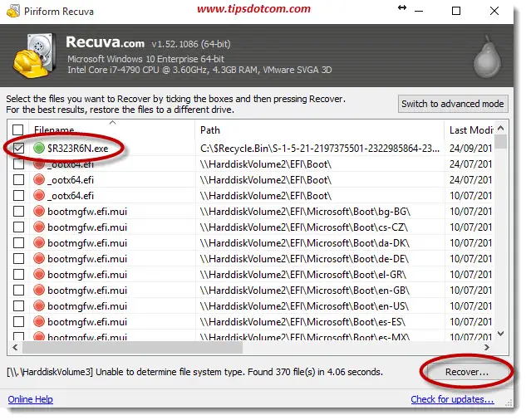The width and height of the screenshot is (526, 420).
Task: Click red status icon of the el-GR bootmgfw.efi.mui row
Action: (39, 274)
